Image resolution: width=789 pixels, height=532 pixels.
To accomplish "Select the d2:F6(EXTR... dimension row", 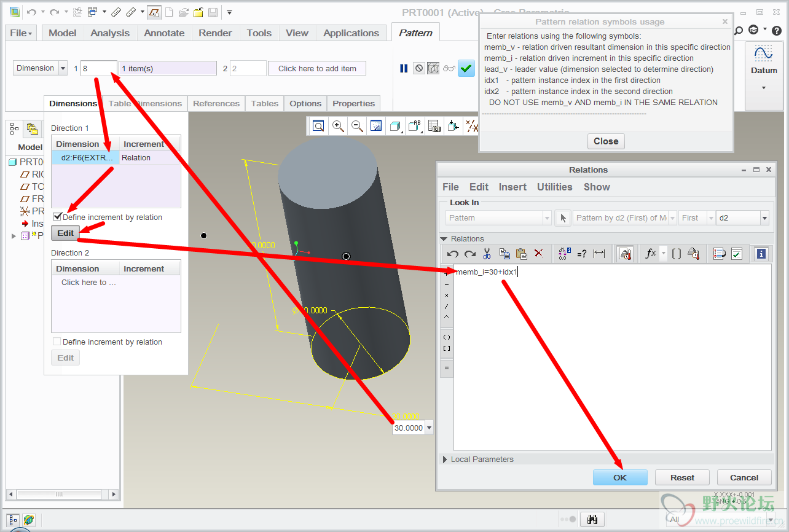I will click(x=86, y=158).
